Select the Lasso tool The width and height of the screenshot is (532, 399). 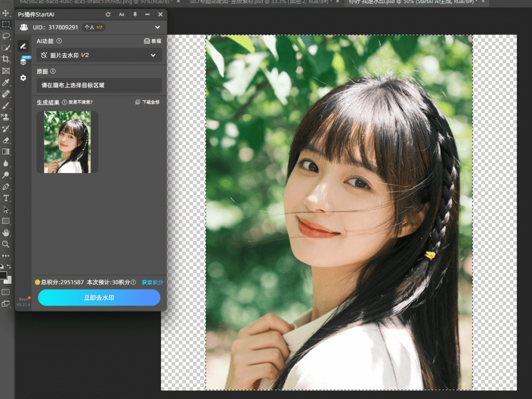[x=6, y=36]
